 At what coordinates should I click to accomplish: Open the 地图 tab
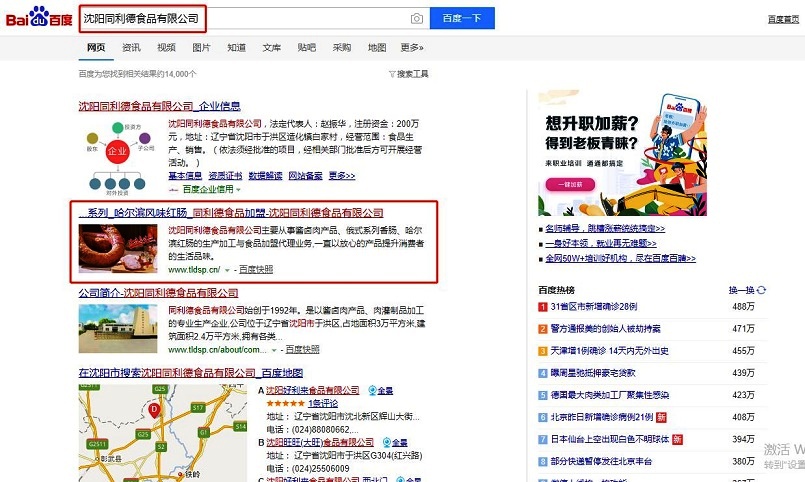point(377,47)
